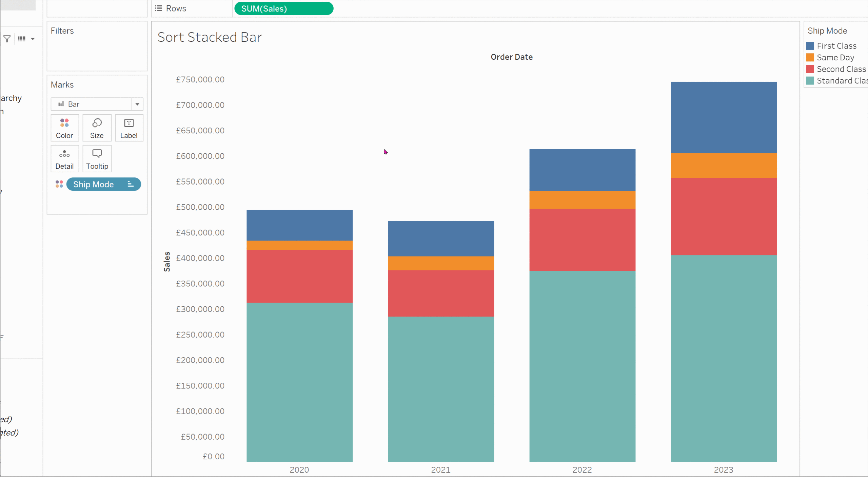Click the bar chart icon in the mark type selector
Screen dimensions: 868x477
tap(61, 104)
